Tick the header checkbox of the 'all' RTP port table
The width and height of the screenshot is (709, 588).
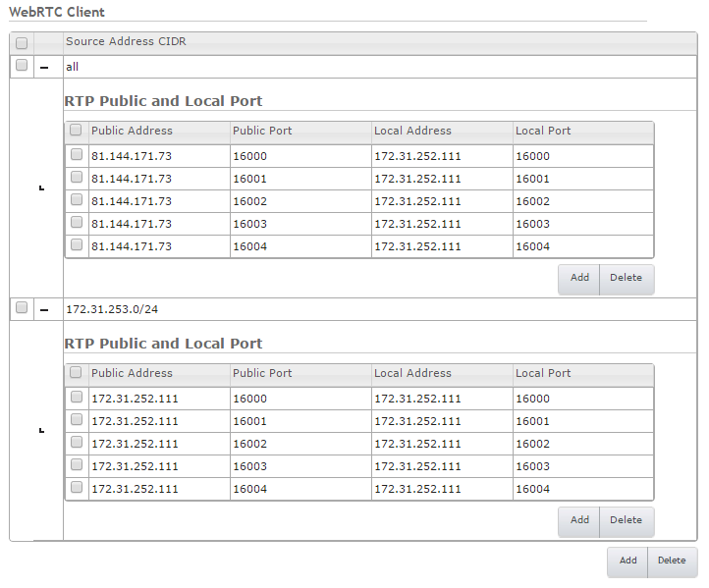click(76, 131)
